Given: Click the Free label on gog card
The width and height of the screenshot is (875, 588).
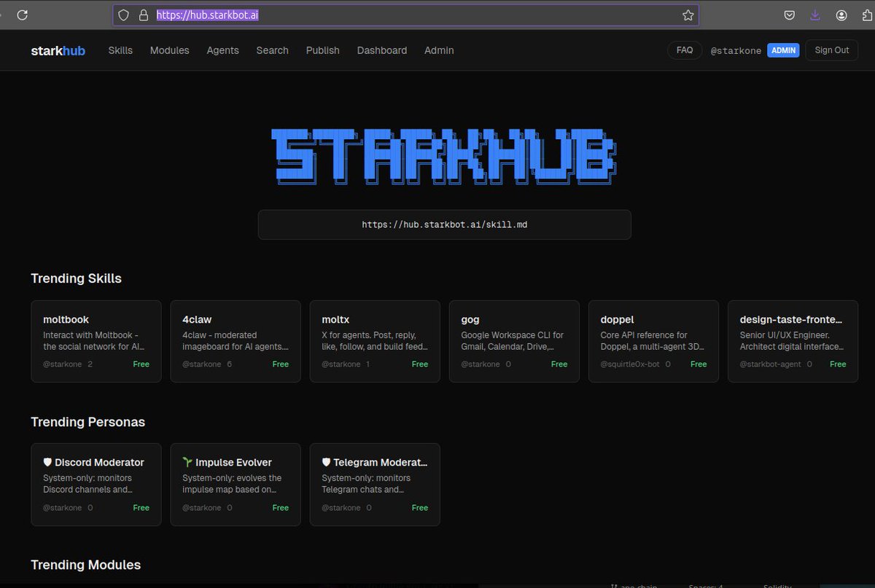Looking at the screenshot, I should pos(559,364).
